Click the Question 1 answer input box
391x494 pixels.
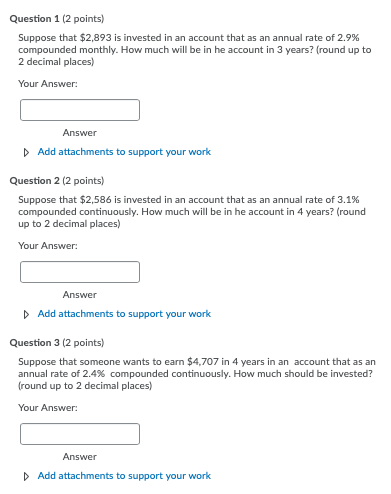80,110
